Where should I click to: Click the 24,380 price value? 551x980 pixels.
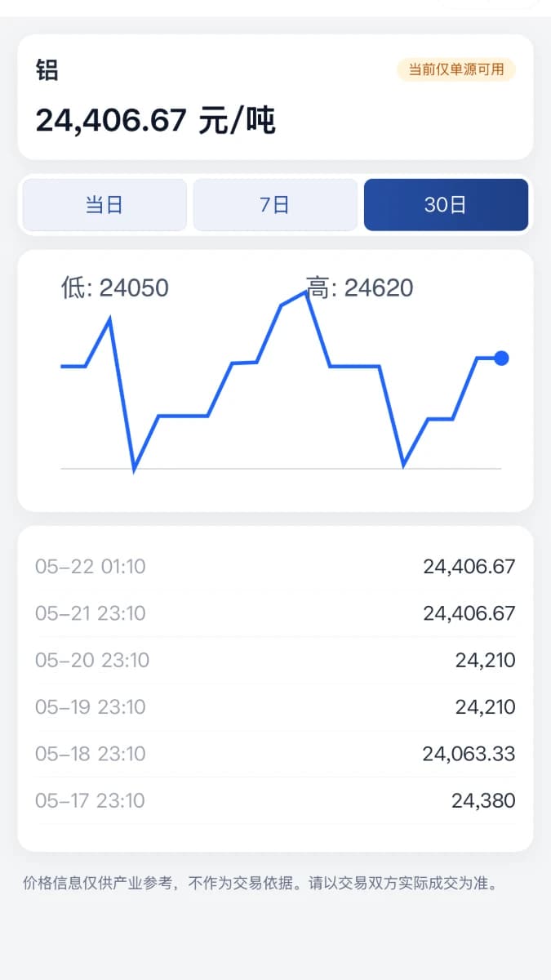coord(483,800)
